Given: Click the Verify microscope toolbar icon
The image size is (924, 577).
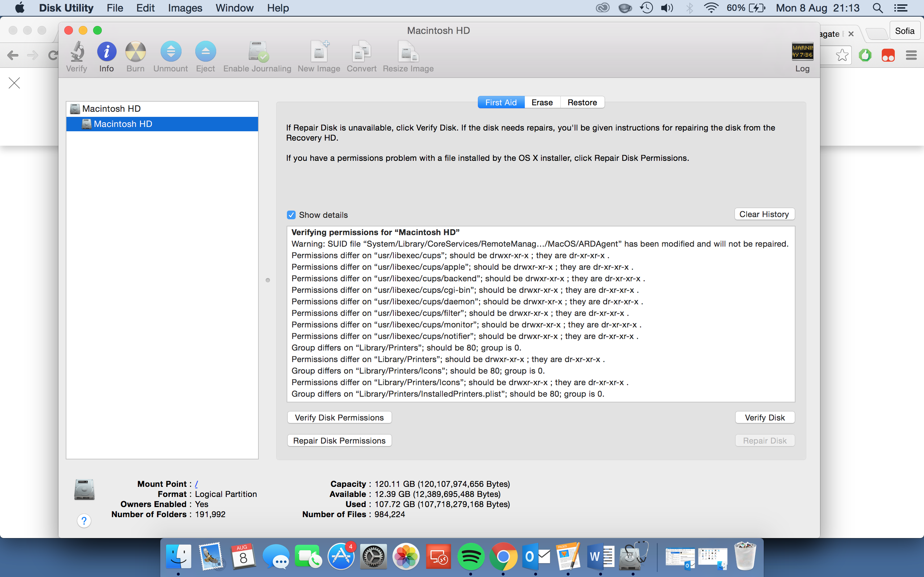Looking at the screenshot, I should tap(77, 52).
